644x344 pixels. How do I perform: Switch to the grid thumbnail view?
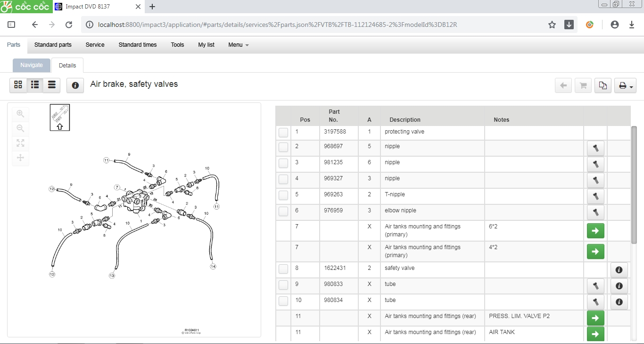pos(18,85)
